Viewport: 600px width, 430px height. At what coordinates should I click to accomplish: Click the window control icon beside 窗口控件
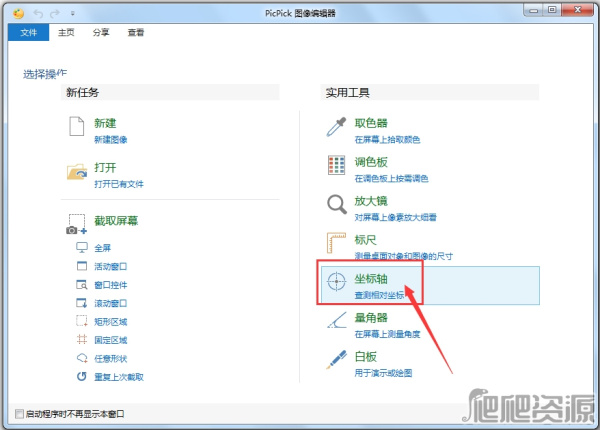click(x=82, y=284)
